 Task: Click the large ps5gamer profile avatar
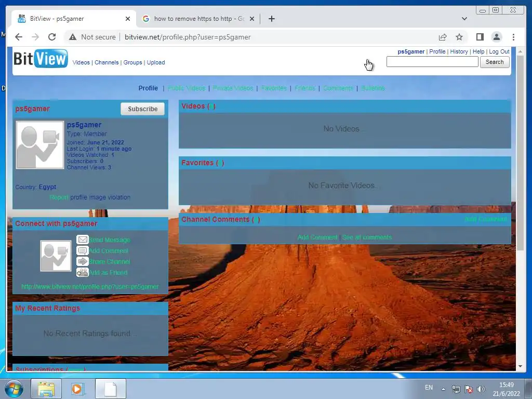click(40, 145)
